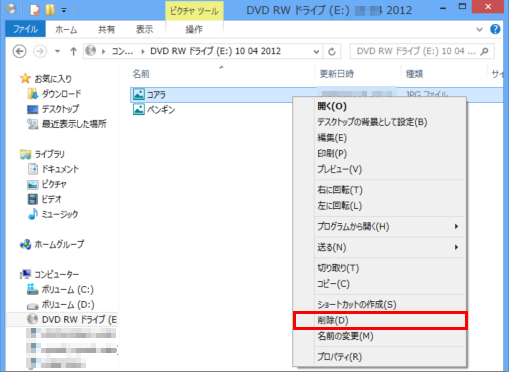
Task: Expand the address bar history dropdown
Action: pyautogui.click(x=316, y=51)
